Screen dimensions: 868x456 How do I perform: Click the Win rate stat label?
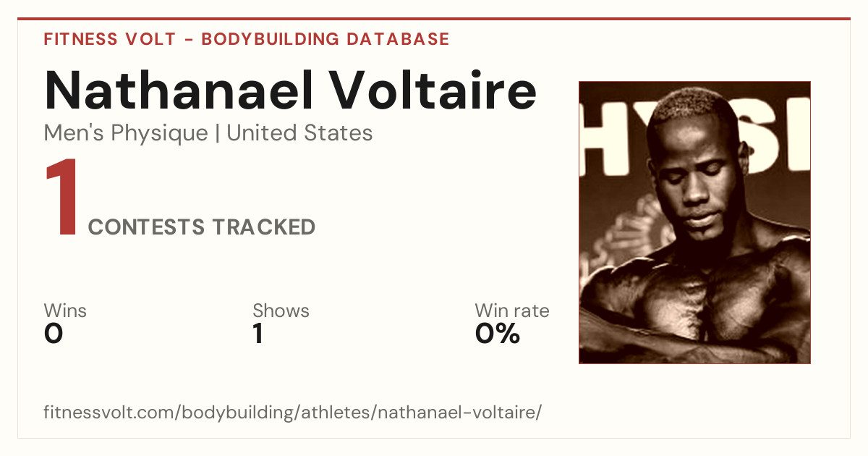[511, 311]
